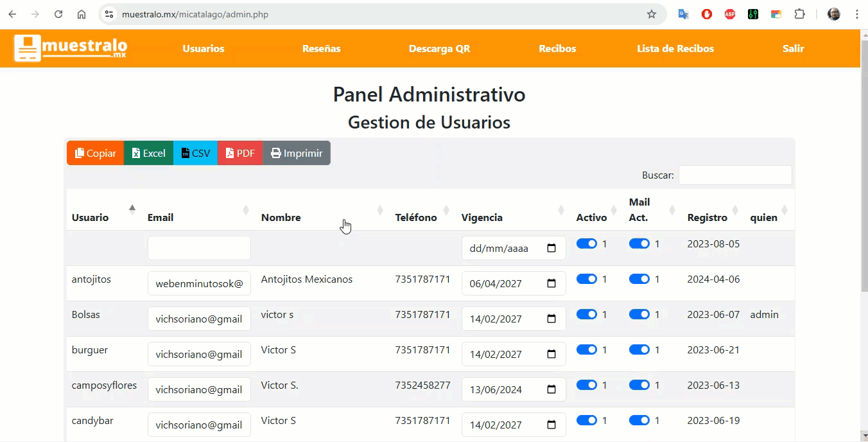Screen dimensions: 868x442
Task: Disable Activo switch for candybar user
Action: 587,420
